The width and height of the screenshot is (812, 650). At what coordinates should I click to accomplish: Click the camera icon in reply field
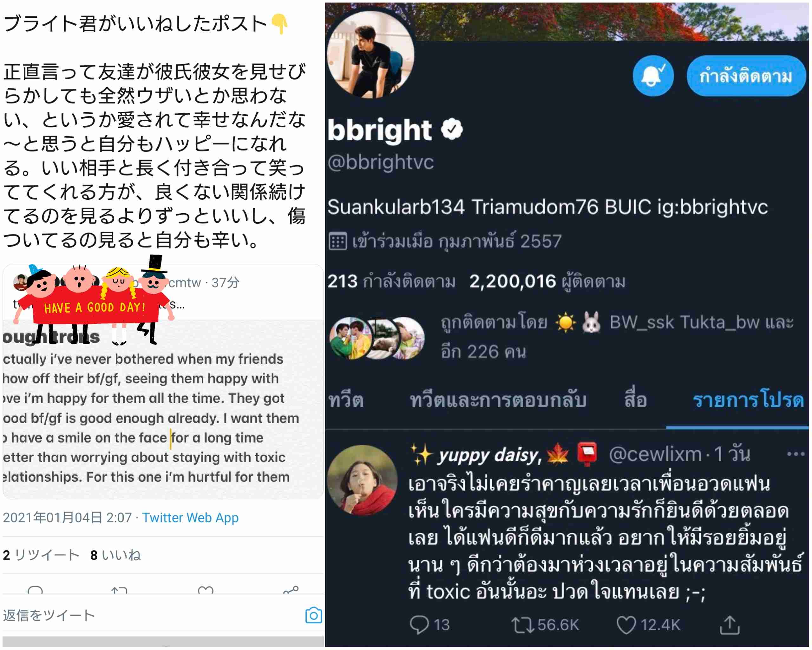click(313, 615)
